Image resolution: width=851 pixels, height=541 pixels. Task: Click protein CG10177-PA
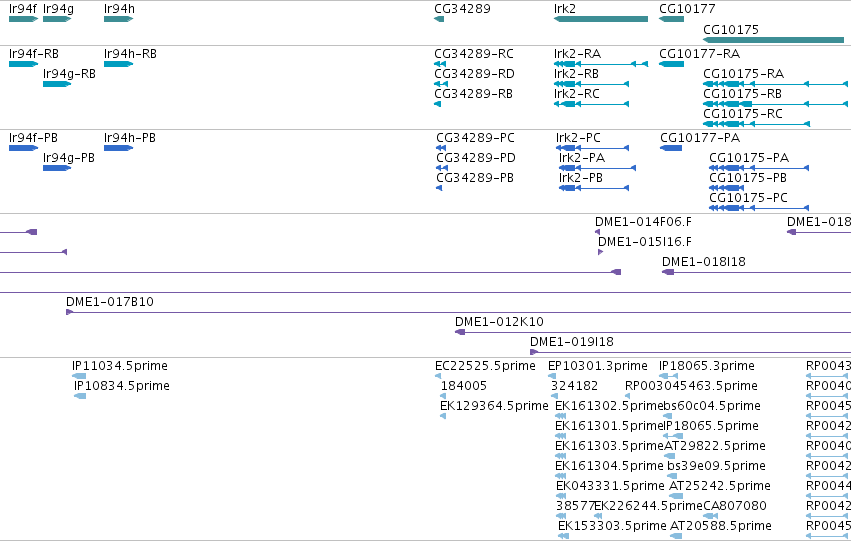tap(671, 148)
